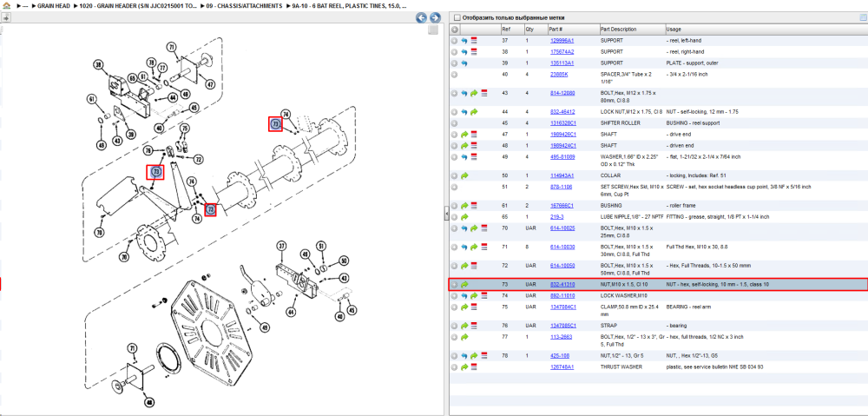Screen dimensions: 868x416
Task: Open red list icon for LOCK WASHER Ref 74
Action: click(x=483, y=296)
